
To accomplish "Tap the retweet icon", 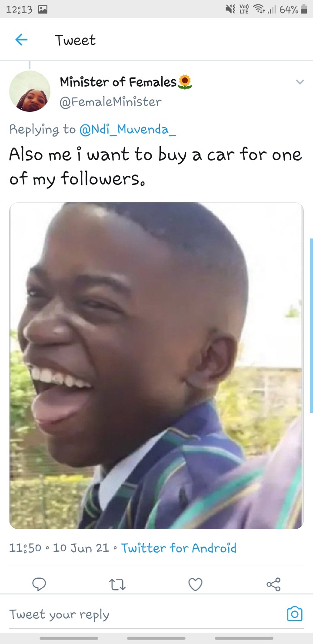I will [117, 585].
